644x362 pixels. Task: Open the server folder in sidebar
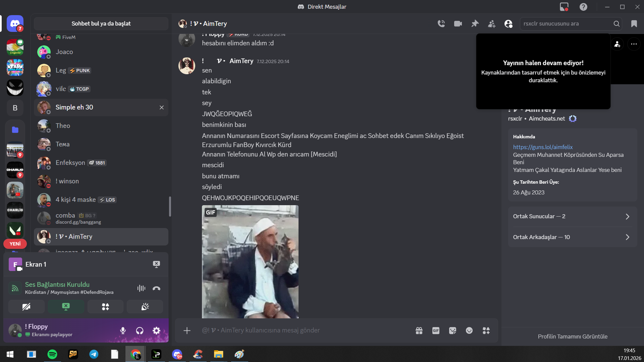[15, 130]
